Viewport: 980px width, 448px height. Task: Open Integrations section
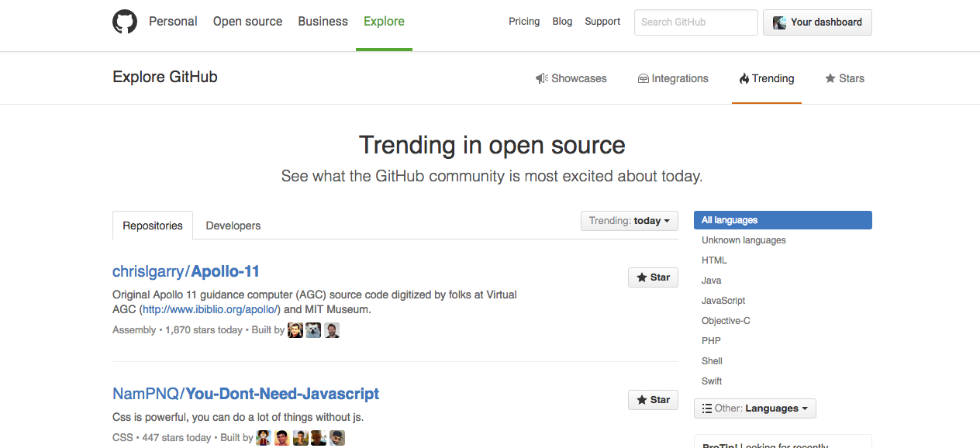coord(673,78)
